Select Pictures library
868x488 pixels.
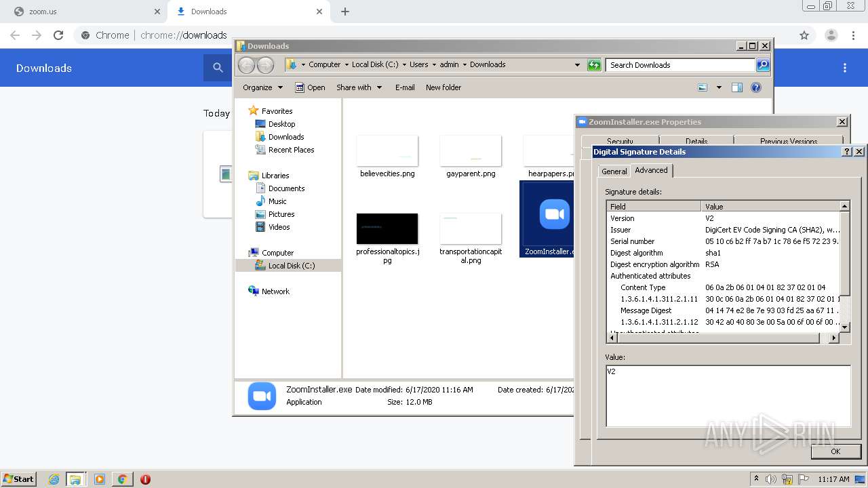click(x=281, y=214)
